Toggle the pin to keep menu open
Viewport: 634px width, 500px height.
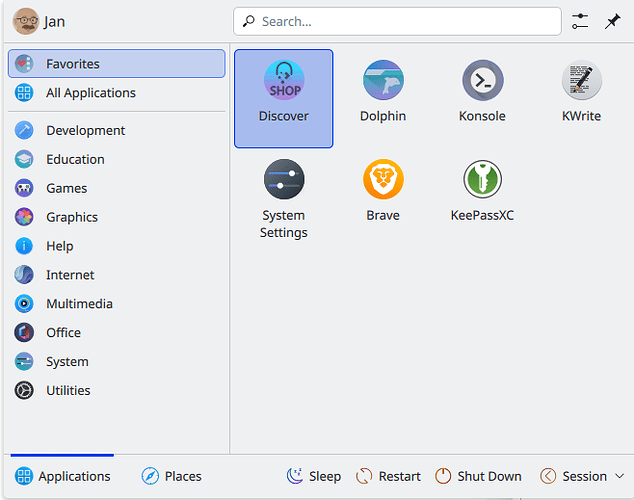tap(613, 21)
